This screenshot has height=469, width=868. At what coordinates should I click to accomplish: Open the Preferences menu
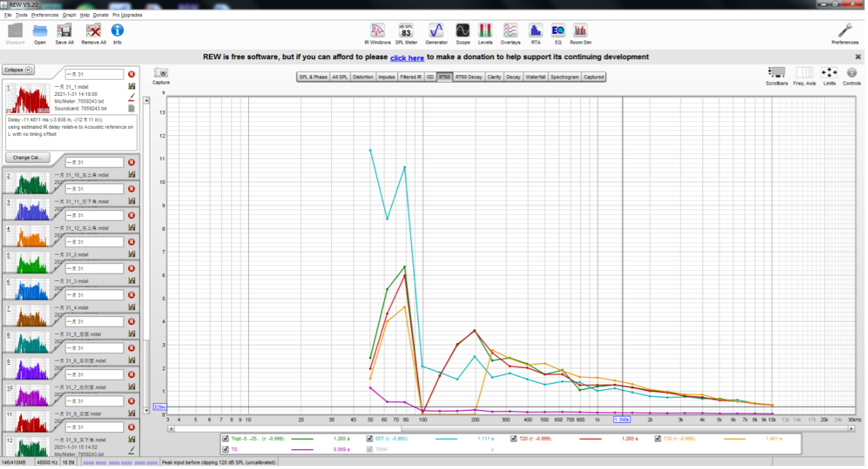(x=45, y=15)
